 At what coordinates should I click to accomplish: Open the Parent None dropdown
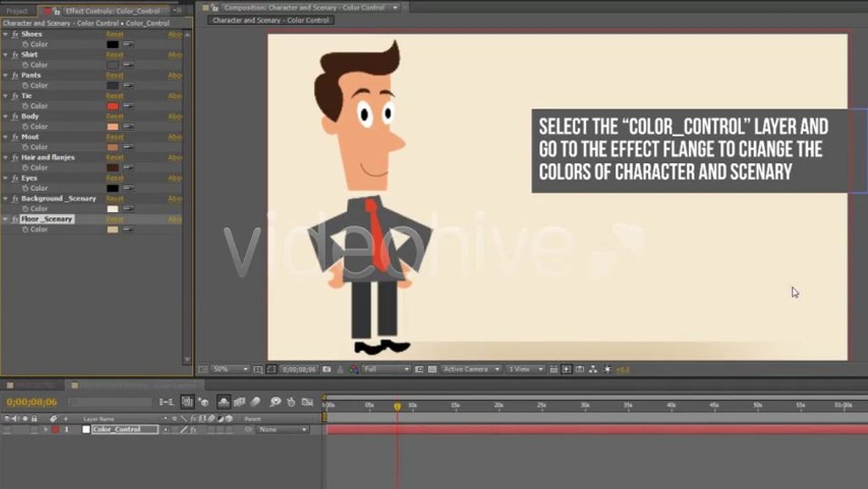pos(283,430)
